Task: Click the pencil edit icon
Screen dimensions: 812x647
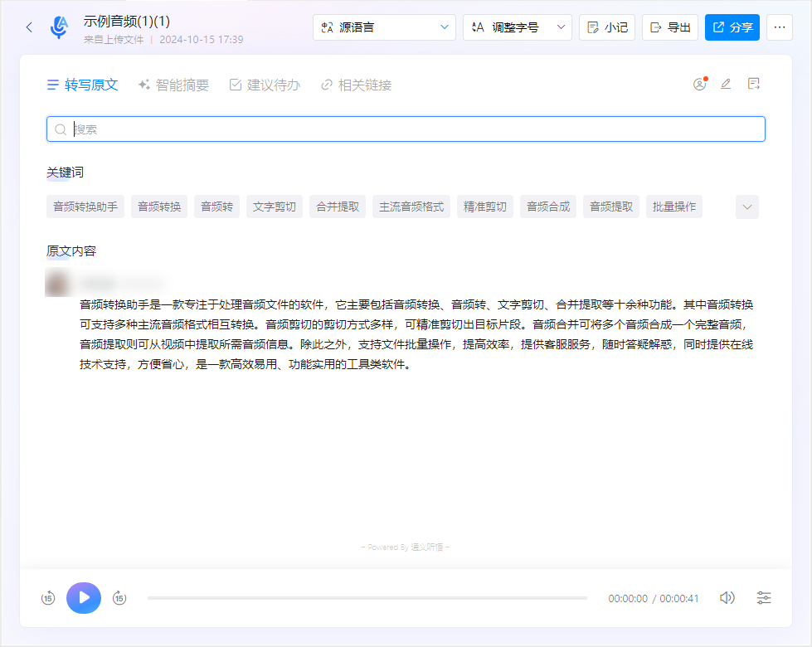Action: (726, 84)
